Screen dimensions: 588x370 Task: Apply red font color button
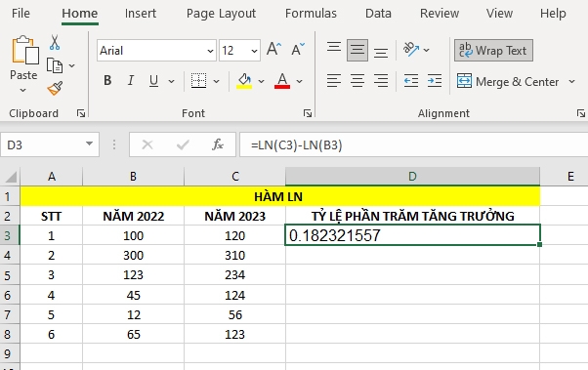pyautogui.click(x=282, y=81)
